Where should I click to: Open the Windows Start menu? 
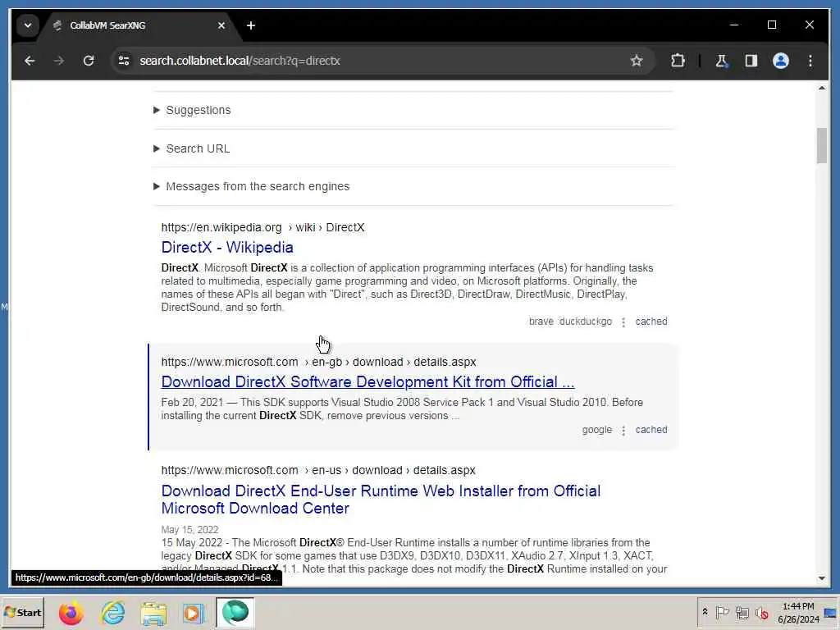(x=22, y=612)
